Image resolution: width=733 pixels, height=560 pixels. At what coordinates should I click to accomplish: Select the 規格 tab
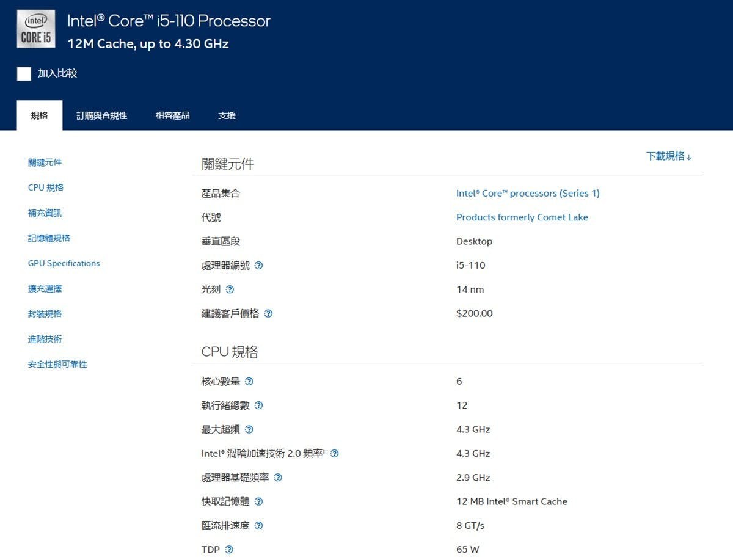coord(39,115)
